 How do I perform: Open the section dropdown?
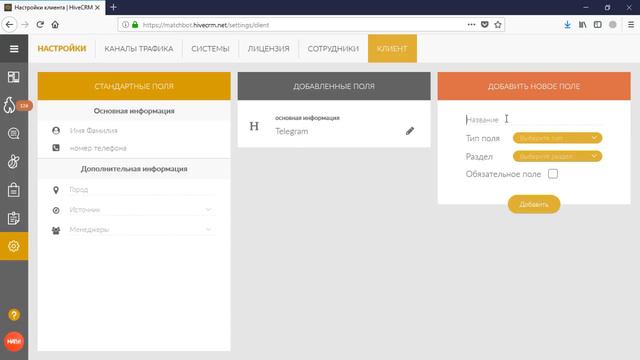pyautogui.click(x=557, y=156)
